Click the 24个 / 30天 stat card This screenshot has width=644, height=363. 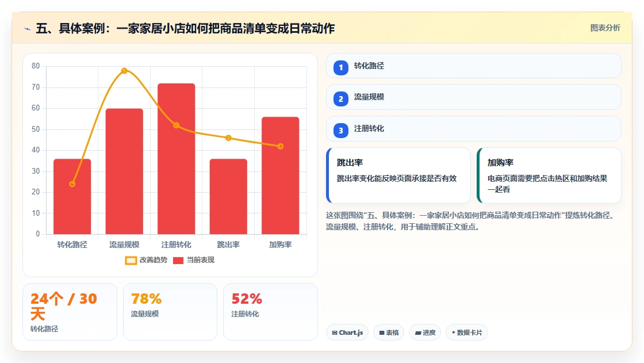click(70, 312)
